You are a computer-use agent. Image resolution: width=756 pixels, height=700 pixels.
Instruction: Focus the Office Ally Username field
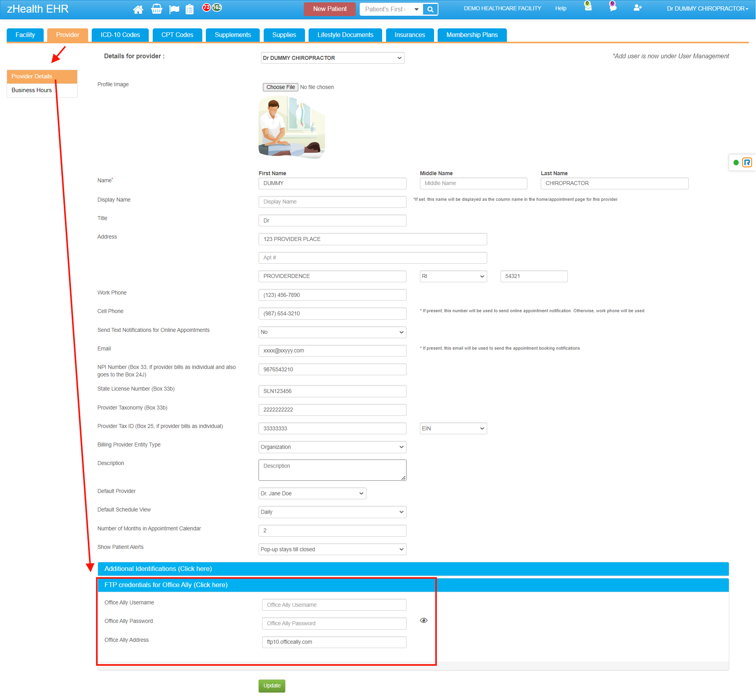pyautogui.click(x=334, y=605)
